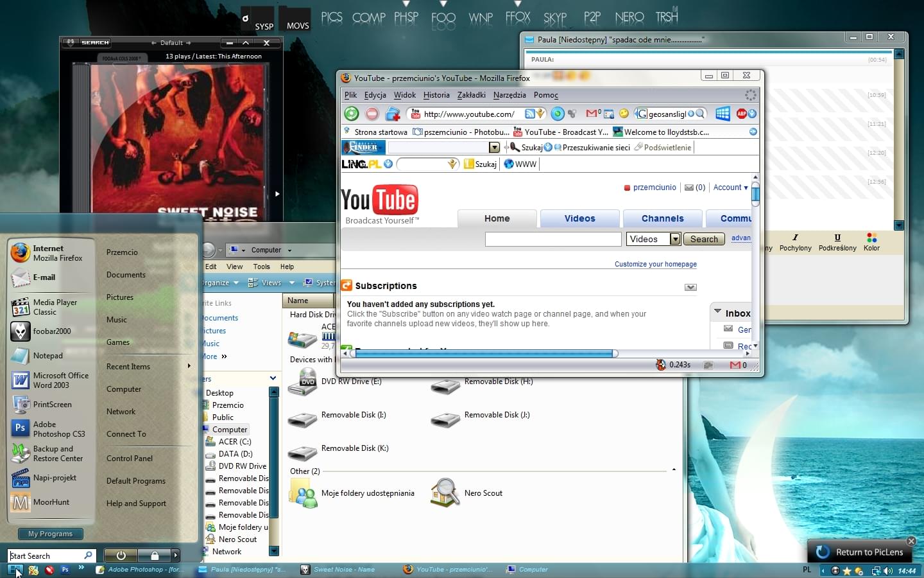The width and height of the screenshot is (924, 578).
Task: Click the blue grid icon in Firefox toolbar
Action: [x=723, y=114]
